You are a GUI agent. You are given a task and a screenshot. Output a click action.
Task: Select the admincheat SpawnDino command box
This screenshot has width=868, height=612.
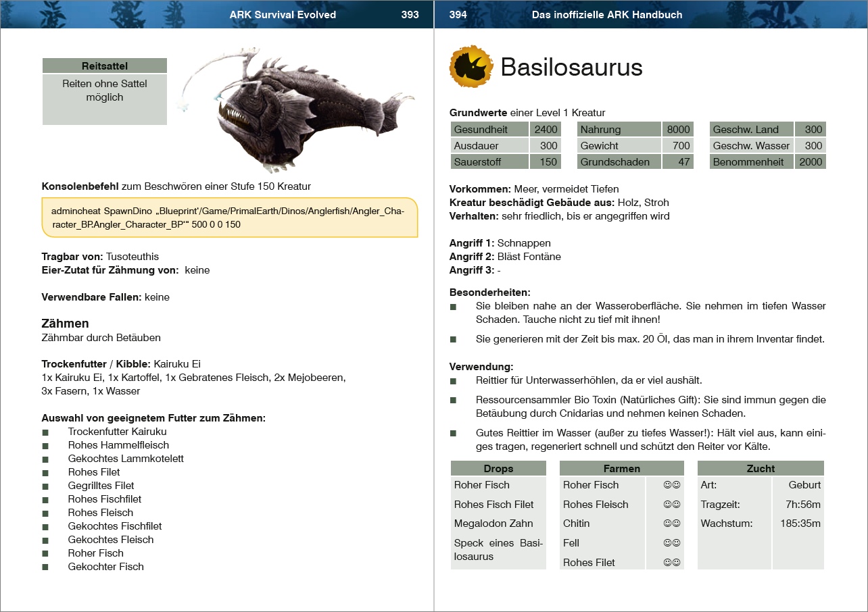229,218
